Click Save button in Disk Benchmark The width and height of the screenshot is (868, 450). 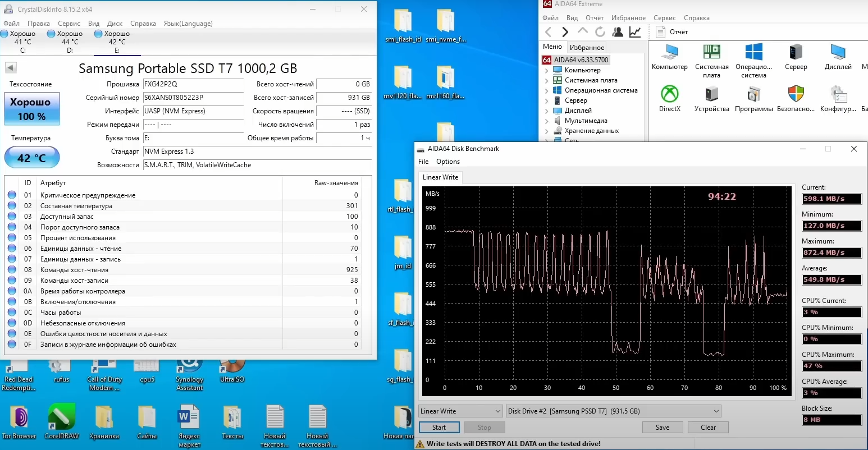[663, 428]
